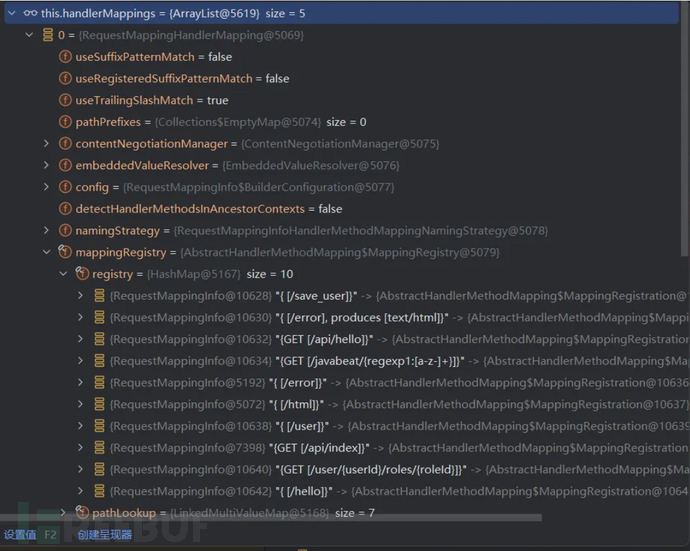Screen dimensions: 690x551
Task: Click the field icon beside useTrailingSlashMatch
Action: point(65,100)
